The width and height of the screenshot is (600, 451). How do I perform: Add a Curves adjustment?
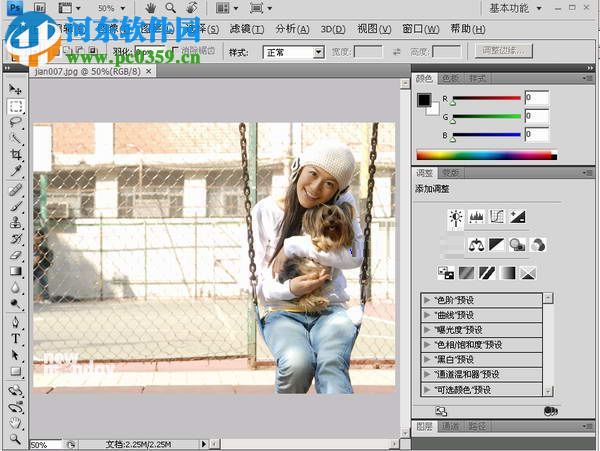pyautogui.click(x=497, y=217)
